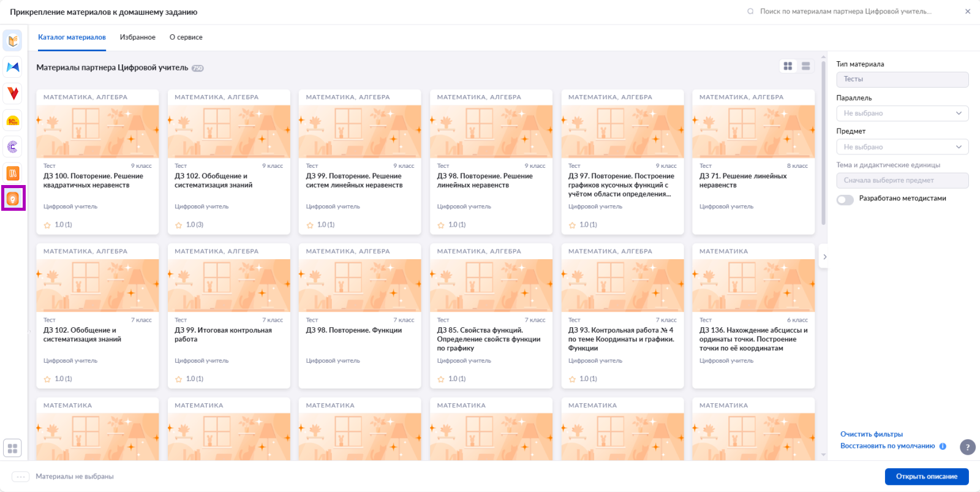Open ДЗ 99 систем линейных неравенств card
This screenshot has height=492, width=980.
[360, 162]
